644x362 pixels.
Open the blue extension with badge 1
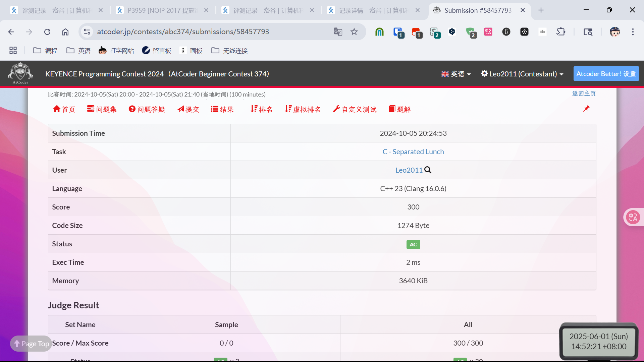[398, 32]
